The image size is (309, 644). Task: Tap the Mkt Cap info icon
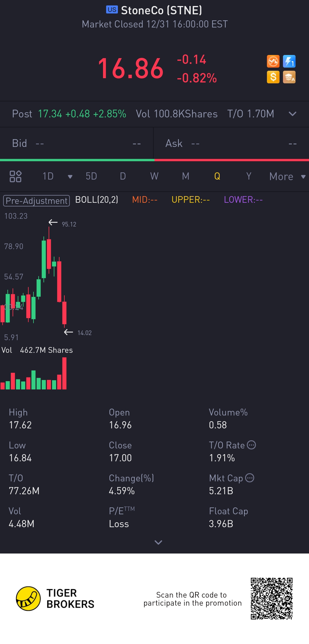coord(250,478)
